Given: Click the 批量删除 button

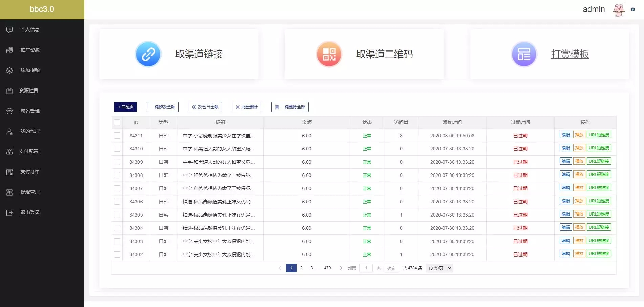Looking at the screenshot, I should pos(246,107).
